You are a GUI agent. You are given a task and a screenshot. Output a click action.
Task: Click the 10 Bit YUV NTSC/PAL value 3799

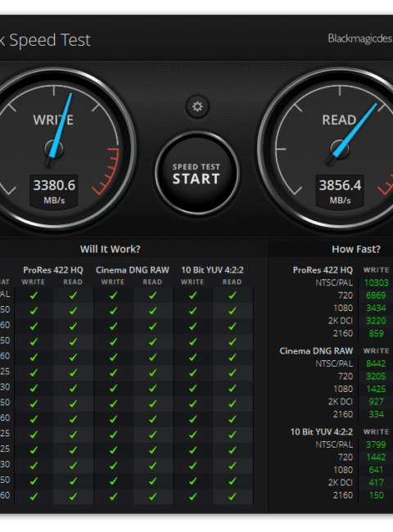pyautogui.click(x=376, y=444)
